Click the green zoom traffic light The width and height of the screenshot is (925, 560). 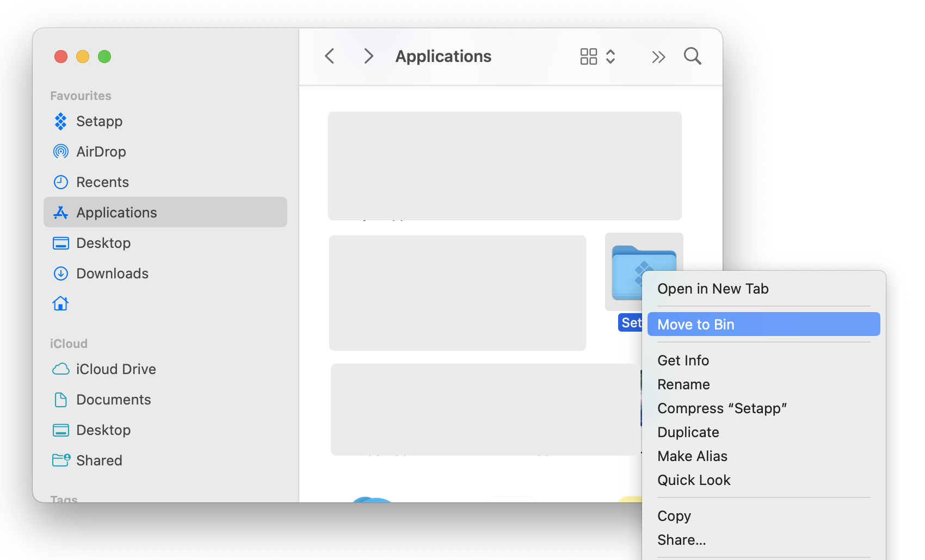104,56
